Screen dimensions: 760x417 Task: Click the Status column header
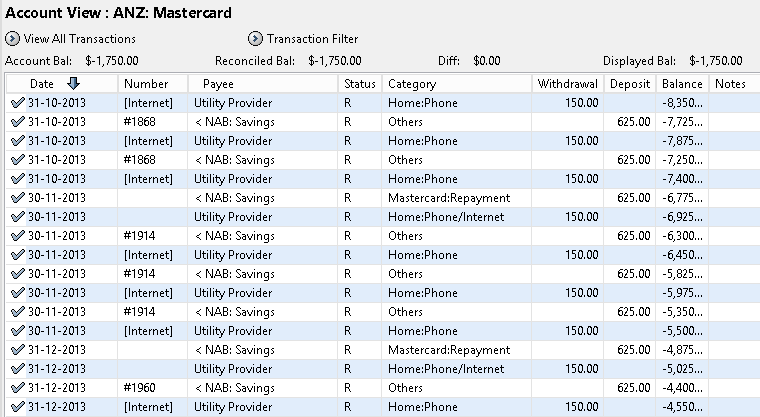[x=360, y=84]
